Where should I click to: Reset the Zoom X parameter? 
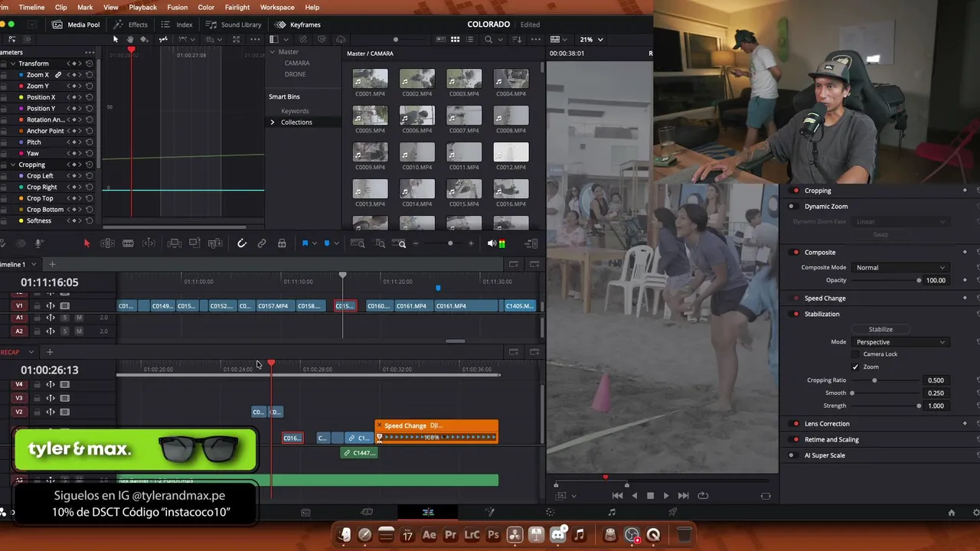90,75
